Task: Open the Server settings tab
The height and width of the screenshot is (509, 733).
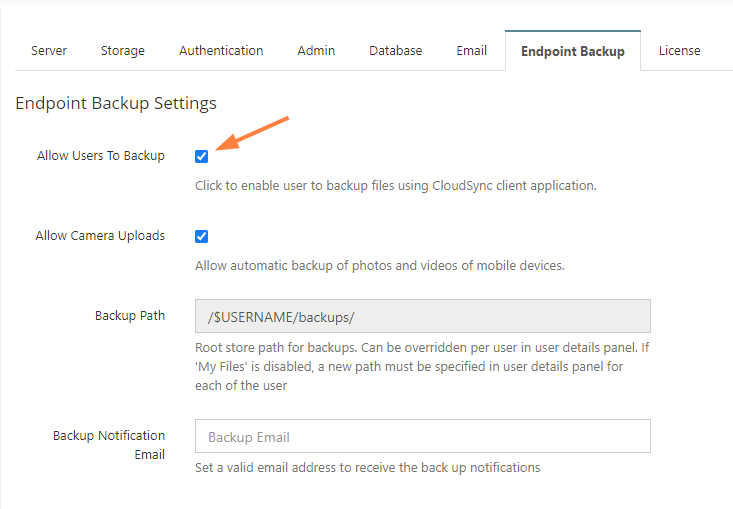Action: [49, 50]
